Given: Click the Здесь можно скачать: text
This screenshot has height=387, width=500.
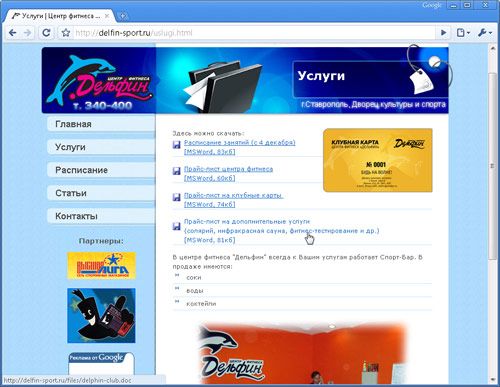Looking at the screenshot, I should 208,133.
